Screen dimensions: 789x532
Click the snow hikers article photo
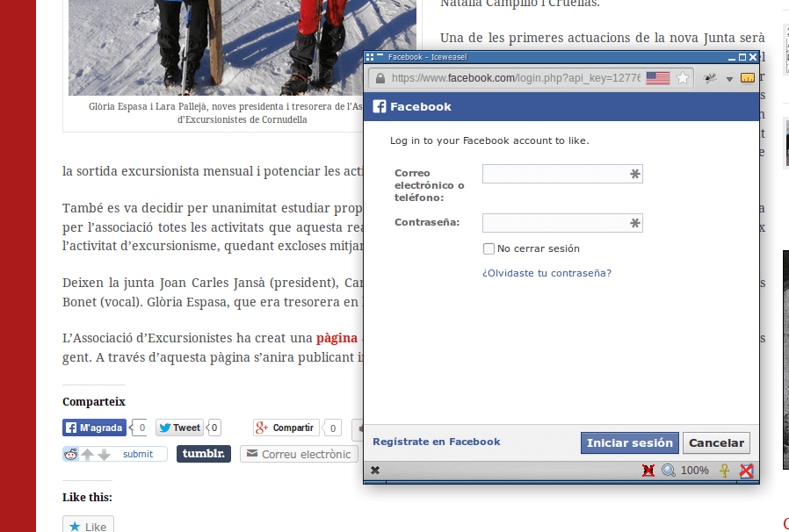(x=242, y=47)
